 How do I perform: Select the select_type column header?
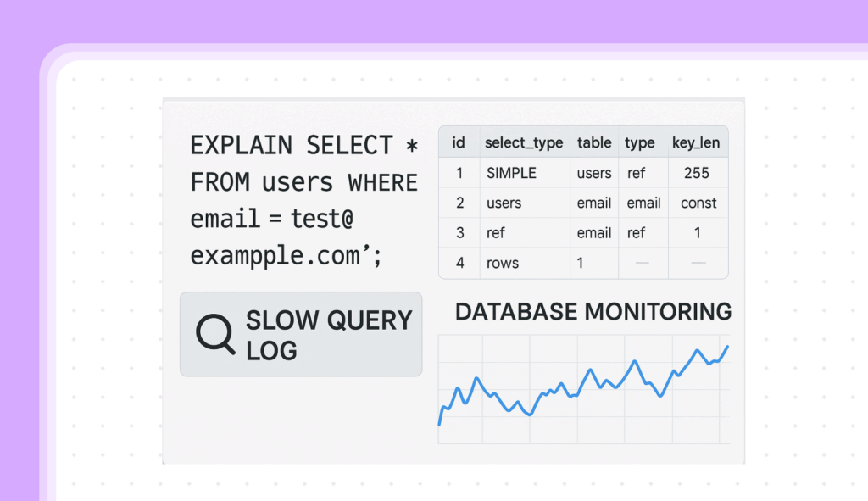[523, 142]
